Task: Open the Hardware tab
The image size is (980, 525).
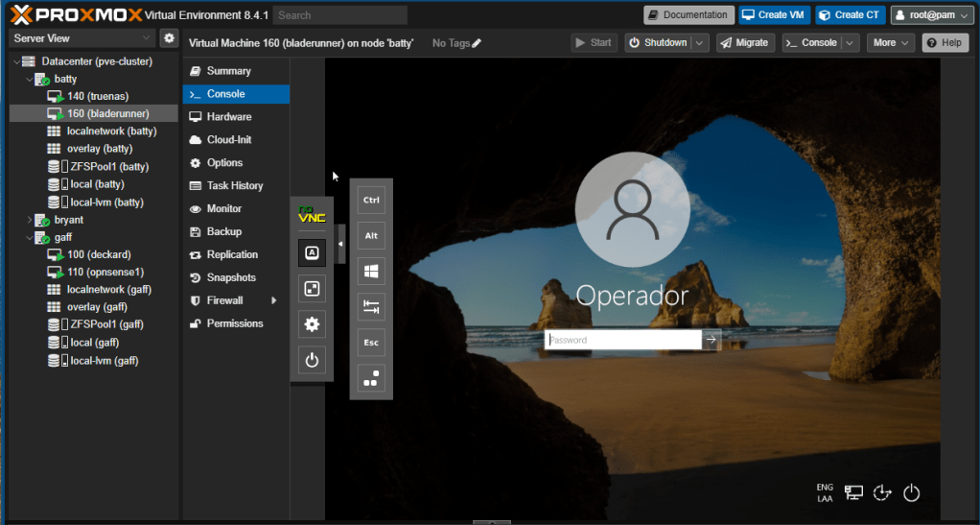Action: 228,117
